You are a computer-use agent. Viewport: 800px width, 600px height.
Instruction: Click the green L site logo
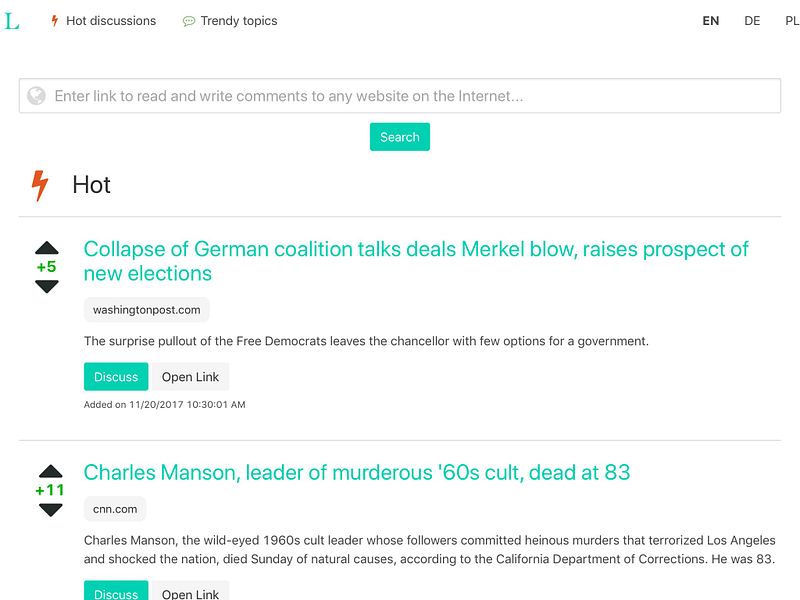[12, 21]
